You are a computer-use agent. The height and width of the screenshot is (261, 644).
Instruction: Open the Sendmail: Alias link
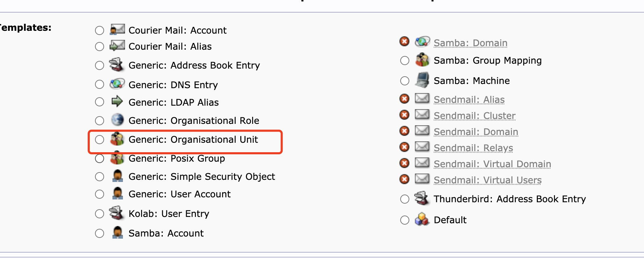pos(469,100)
